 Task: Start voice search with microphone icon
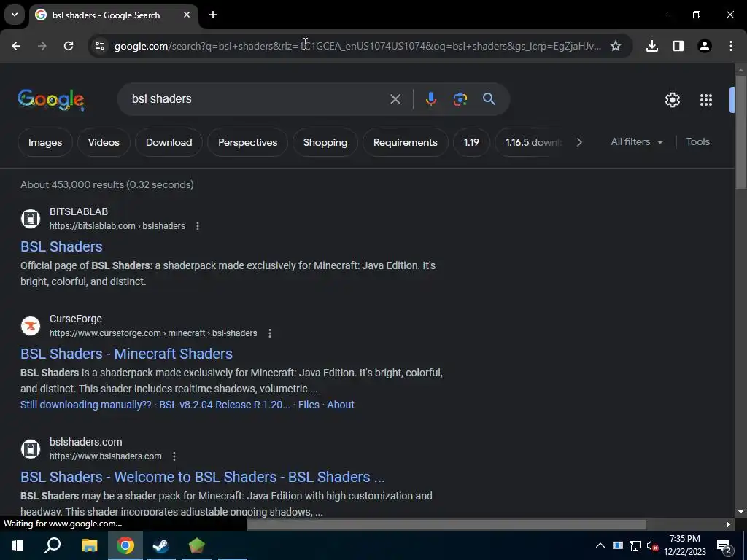point(430,99)
